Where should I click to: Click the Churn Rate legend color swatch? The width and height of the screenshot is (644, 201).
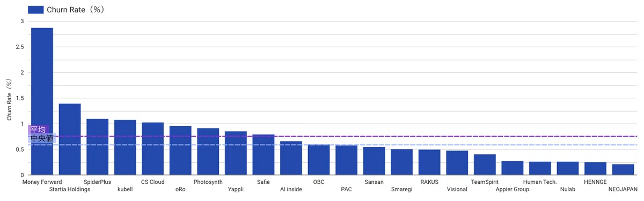tap(35, 9)
